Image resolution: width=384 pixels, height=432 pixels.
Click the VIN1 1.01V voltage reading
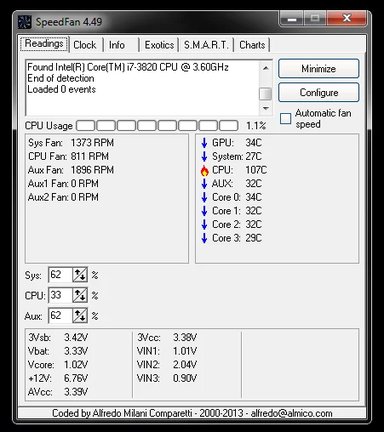tap(167, 351)
